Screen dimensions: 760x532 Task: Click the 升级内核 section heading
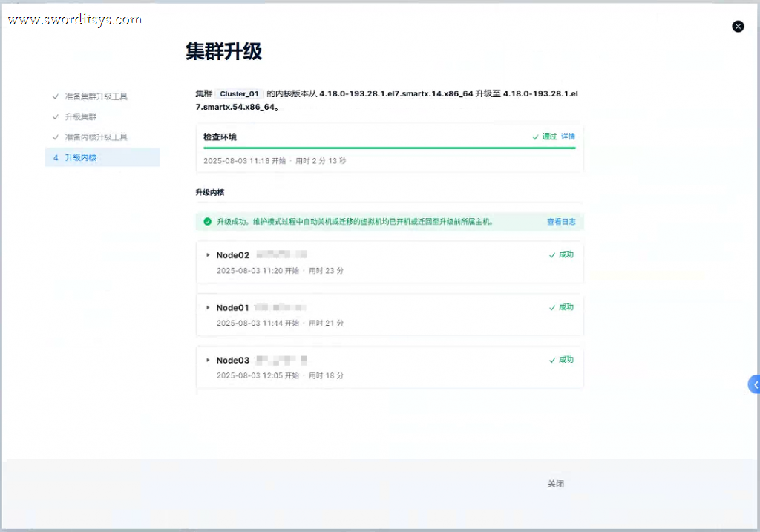tap(210, 192)
